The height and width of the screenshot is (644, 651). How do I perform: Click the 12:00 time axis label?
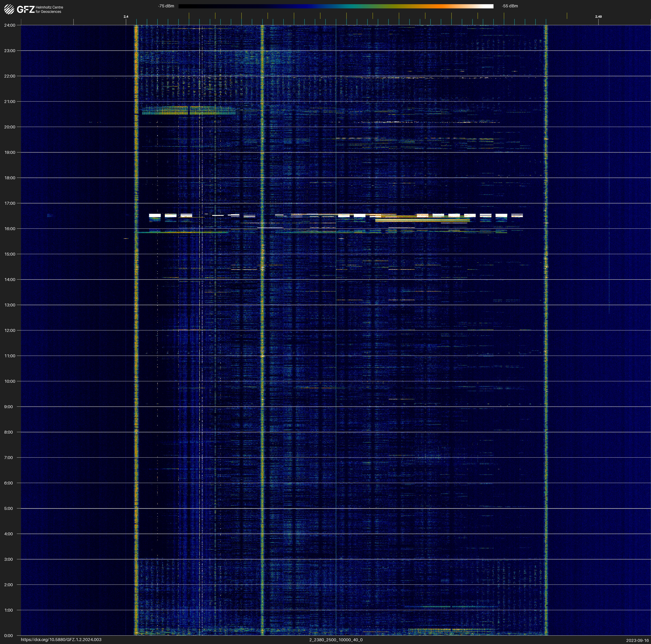[x=9, y=330]
